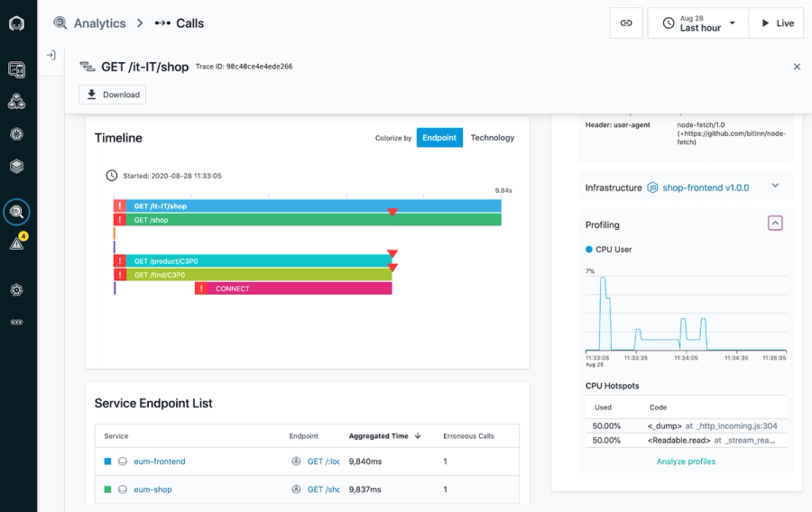Screen dimensions: 812x512
Task: Copy link with the chain icon button
Action: point(626,23)
